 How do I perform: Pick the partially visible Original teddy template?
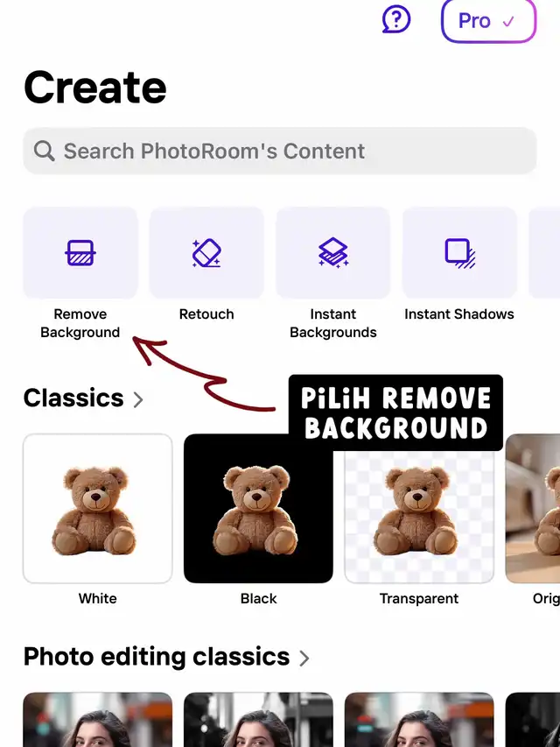point(533,508)
